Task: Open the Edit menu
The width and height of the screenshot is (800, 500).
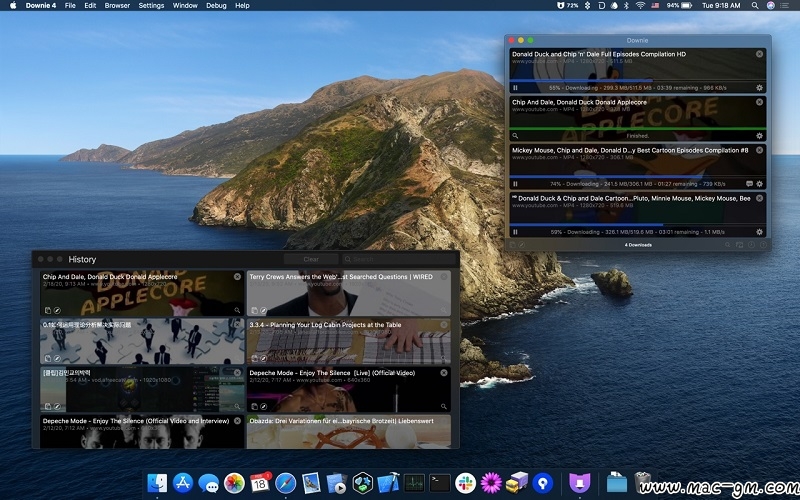Action: pos(90,6)
